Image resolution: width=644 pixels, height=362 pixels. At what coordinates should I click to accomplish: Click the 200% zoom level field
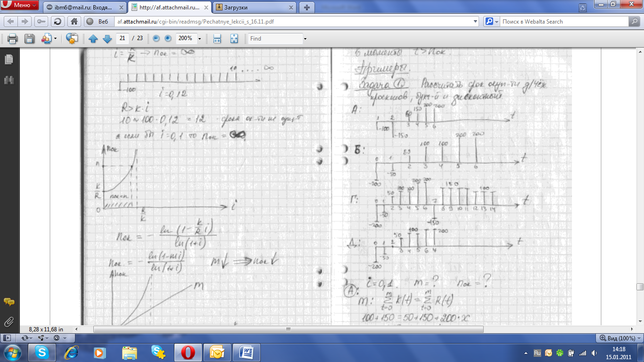pos(185,39)
